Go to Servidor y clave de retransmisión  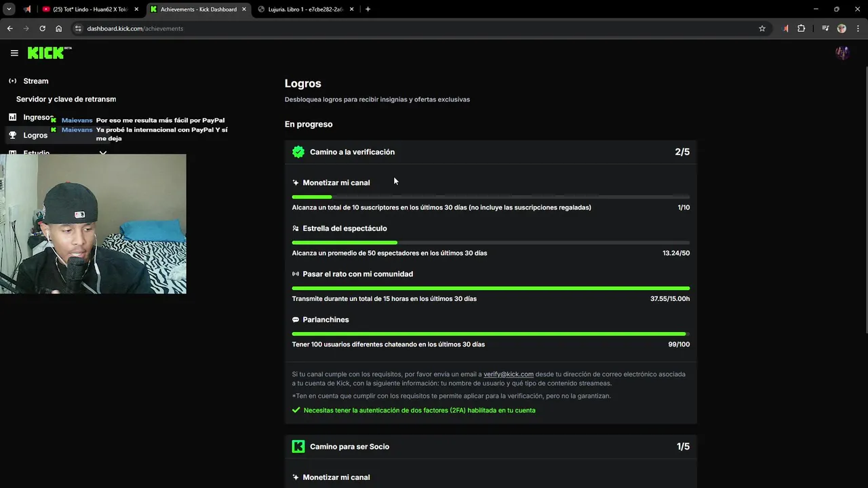tap(66, 99)
